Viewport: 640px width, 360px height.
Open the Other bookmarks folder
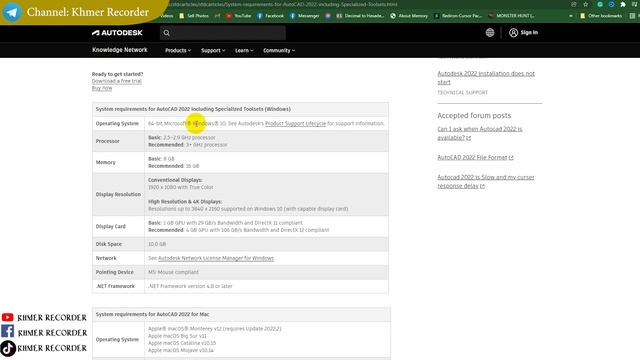(601, 16)
